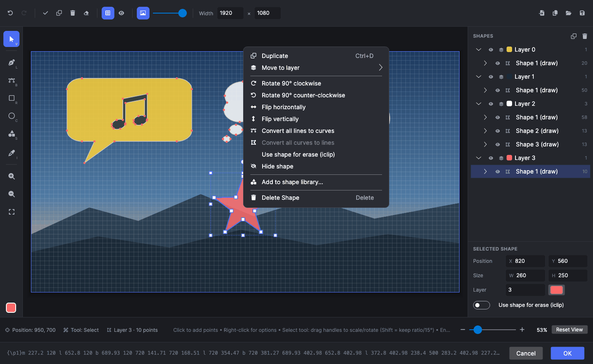593x364 pixels.
Task: Open the Move to layer submenu
Action: tap(316, 68)
